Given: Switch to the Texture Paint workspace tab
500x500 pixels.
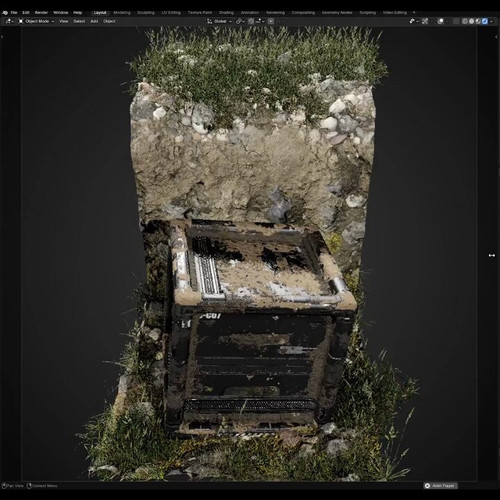Looking at the screenshot, I should coord(200,13).
